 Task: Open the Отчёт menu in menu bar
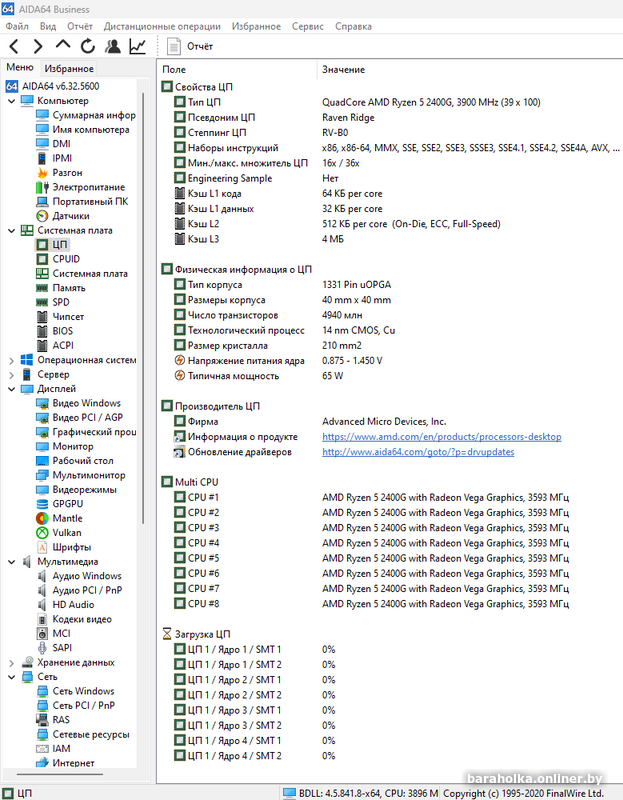80,26
